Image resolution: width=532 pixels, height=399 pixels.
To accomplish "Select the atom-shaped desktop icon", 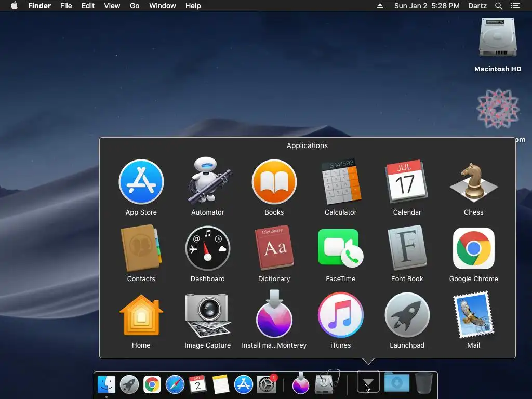I will coord(498,109).
